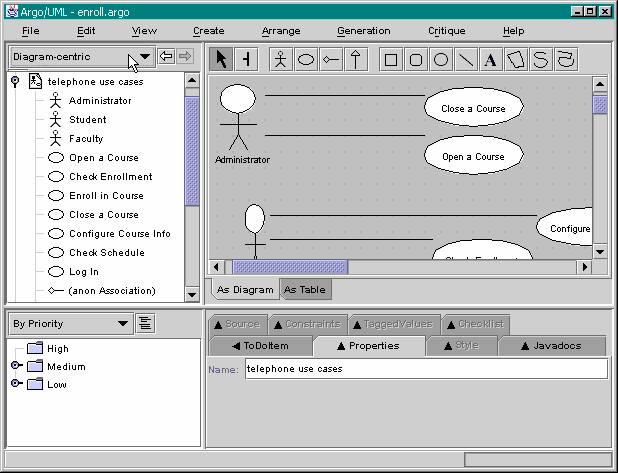Click the High priority folder icon
The image size is (618, 473).
tap(35, 348)
